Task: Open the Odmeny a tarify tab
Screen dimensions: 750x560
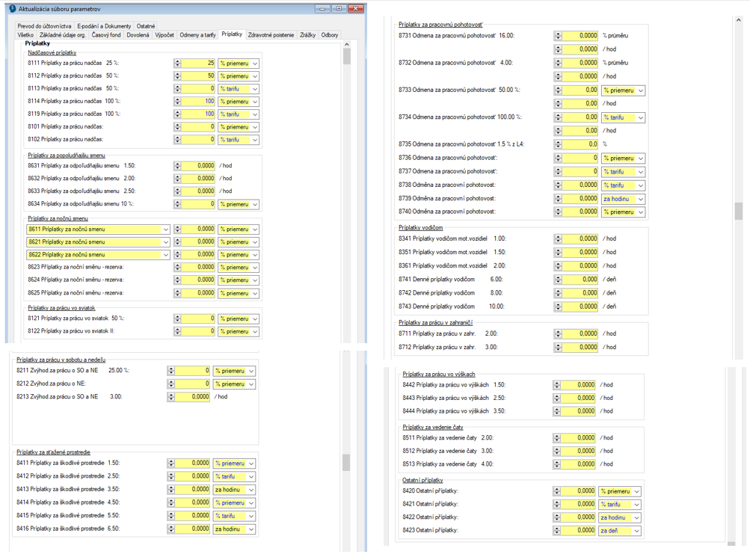Action: (197, 35)
